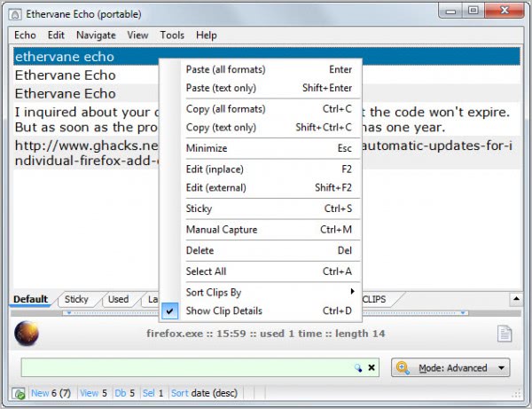Switch to the Default tab

pyautogui.click(x=30, y=299)
